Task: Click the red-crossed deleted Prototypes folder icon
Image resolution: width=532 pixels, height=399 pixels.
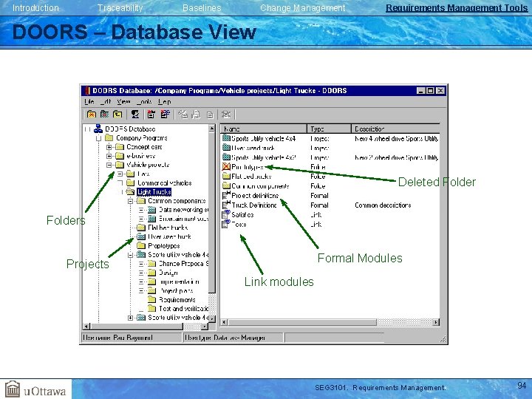Action: pyautogui.click(x=226, y=166)
